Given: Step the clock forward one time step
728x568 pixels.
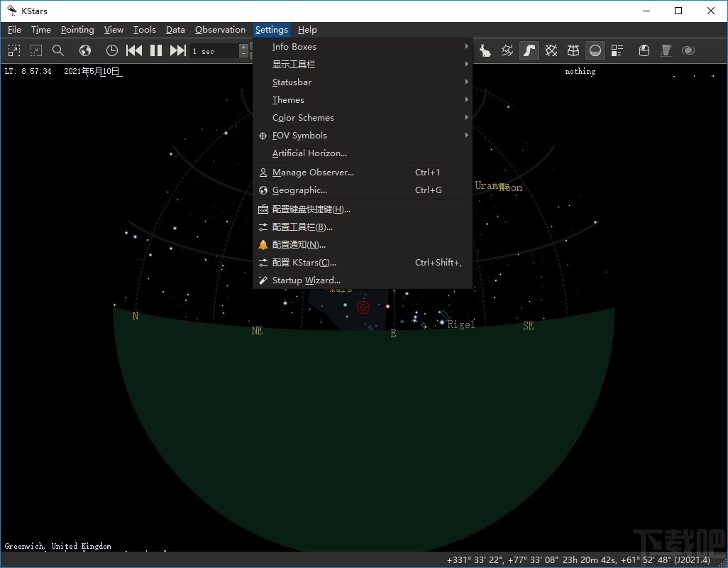Looking at the screenshot, I should pyautogui.click(x=177, y=50).
